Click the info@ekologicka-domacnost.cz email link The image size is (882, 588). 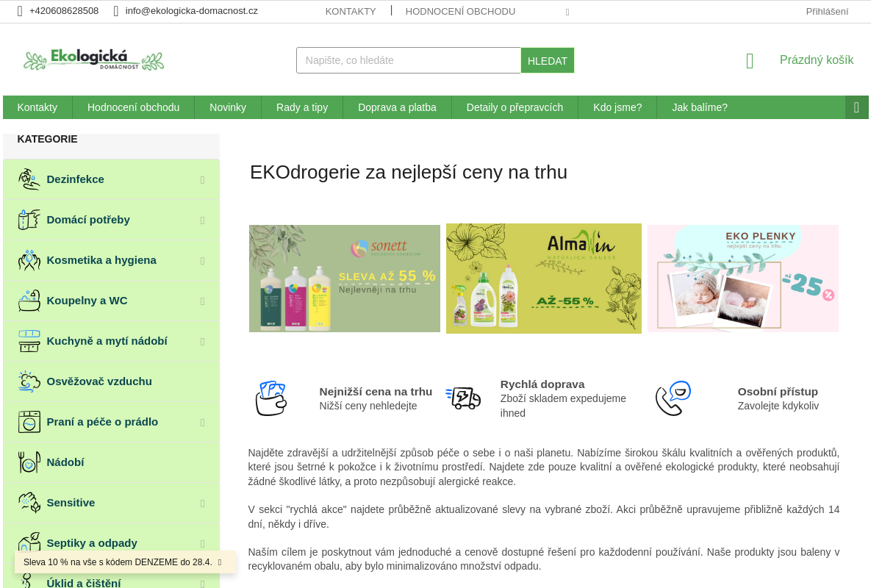pos(192,11)
